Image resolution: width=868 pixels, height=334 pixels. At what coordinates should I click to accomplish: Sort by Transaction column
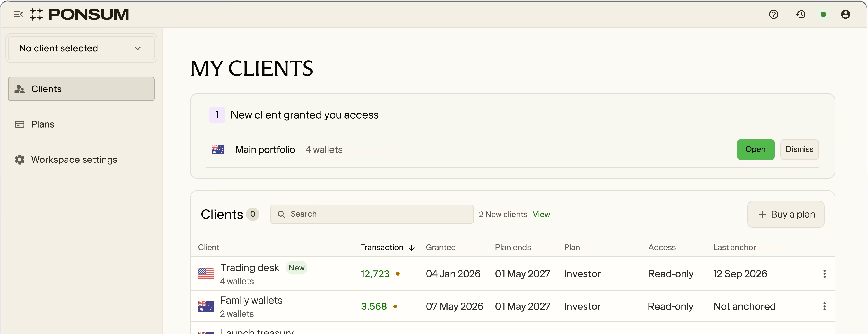(x=387, y=248)
